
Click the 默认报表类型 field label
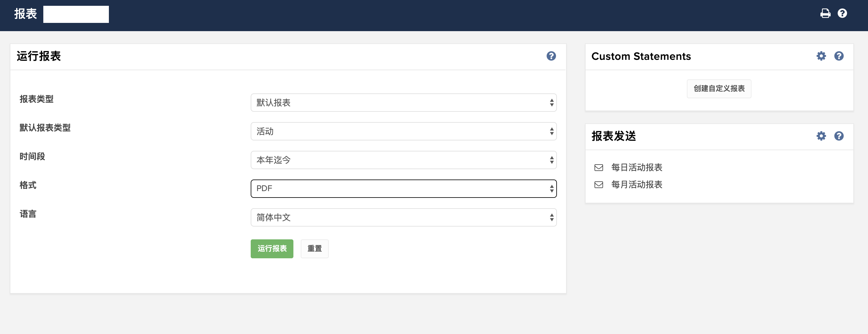click(x=45, y=128)
